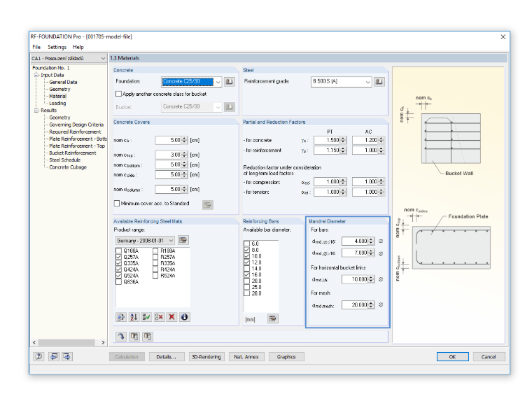Adjust concrete PT factor stepper
Viewport: 532px width, 399px height.
(344, 140)
